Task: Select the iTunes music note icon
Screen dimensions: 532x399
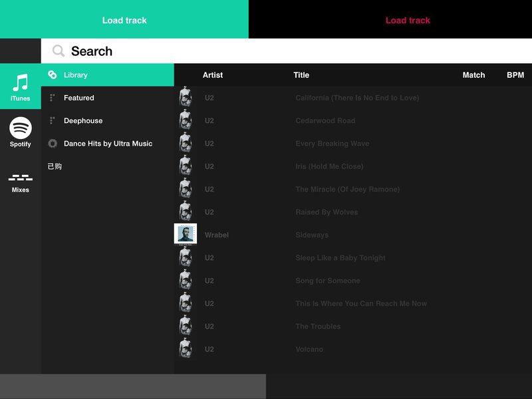Action: pyautogui.click(x=21, y=82)
